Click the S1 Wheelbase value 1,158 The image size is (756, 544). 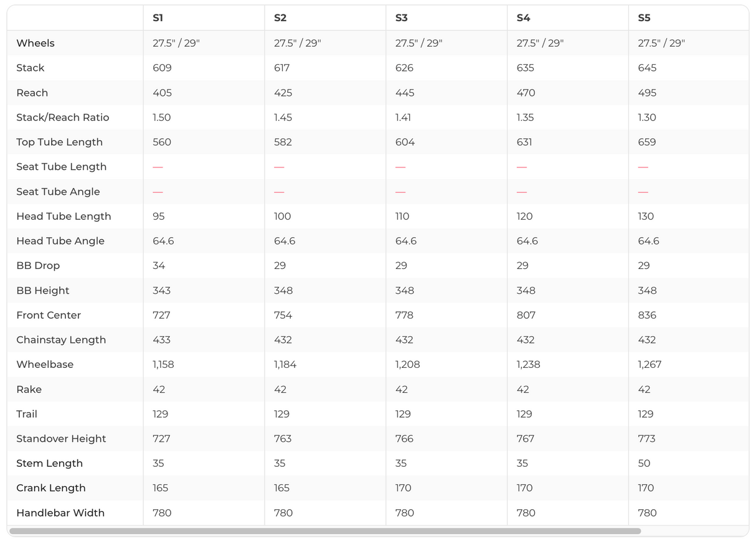pyautogui.click(x=163, y=365)
